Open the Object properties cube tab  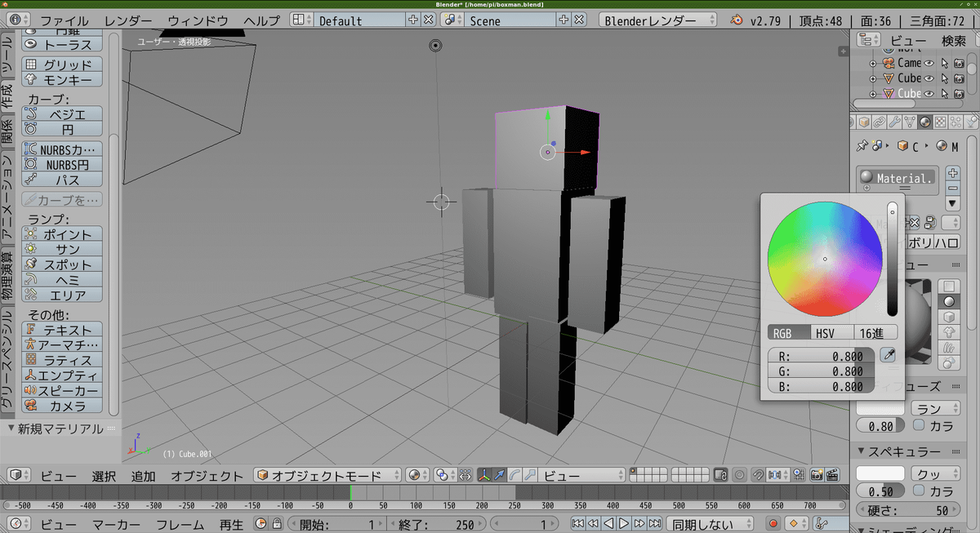[x=863, y=122]
